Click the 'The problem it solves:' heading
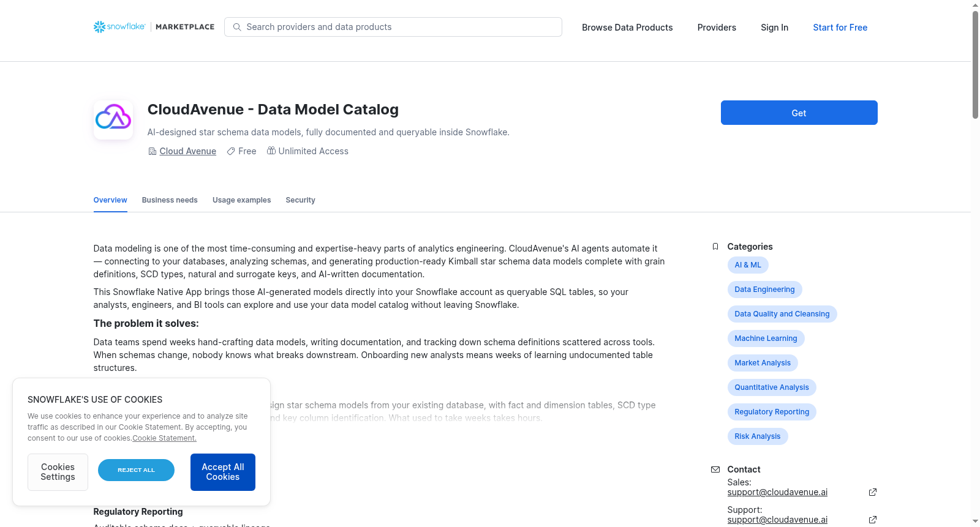This screenshot has height=527, width=980. [146, 323]
